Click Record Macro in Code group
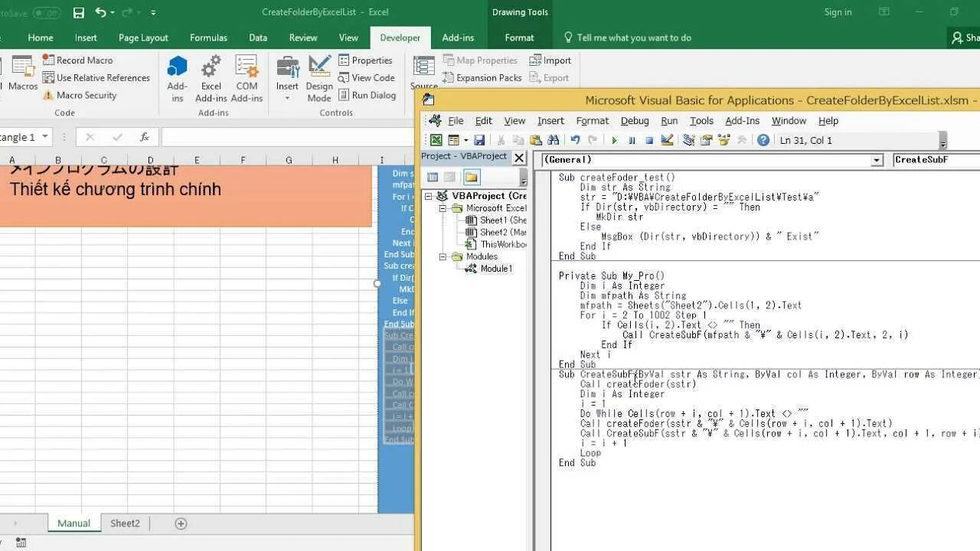This screenshot has height=551, width=980. pos(77,60)
